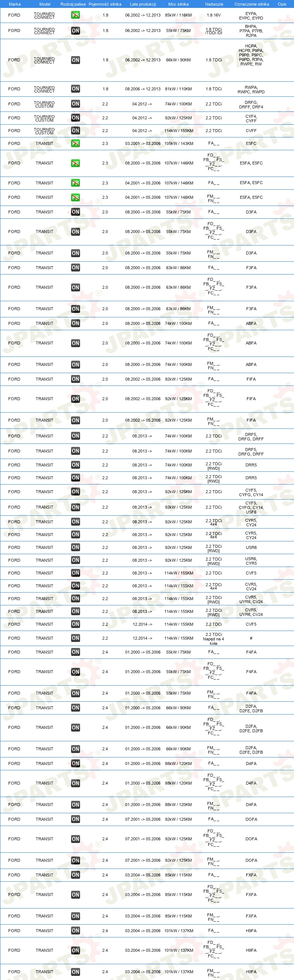Click ON icon in Transit 2.4 FXFA FA__ row
The width and height of the screenshot is (294, 980).
tap(75, 875)
